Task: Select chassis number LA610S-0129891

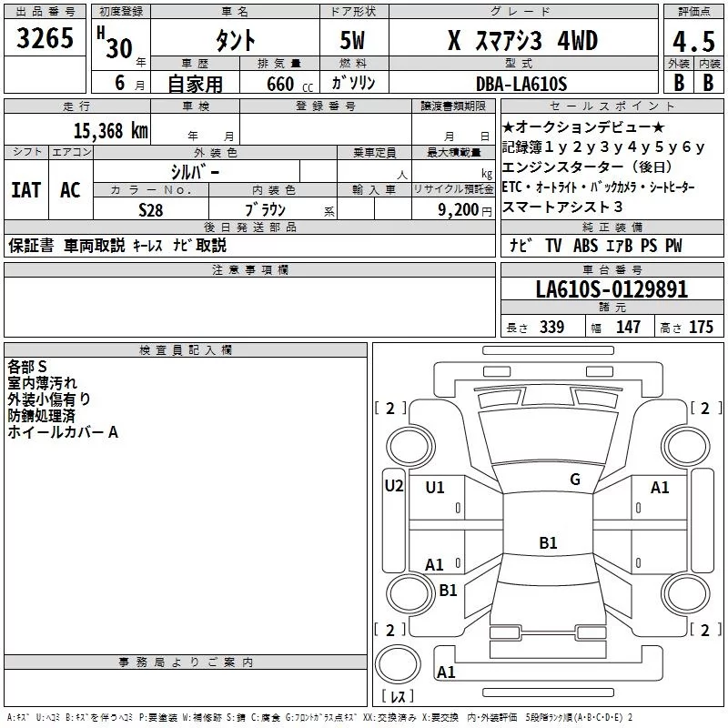Action: coord(612,289)
